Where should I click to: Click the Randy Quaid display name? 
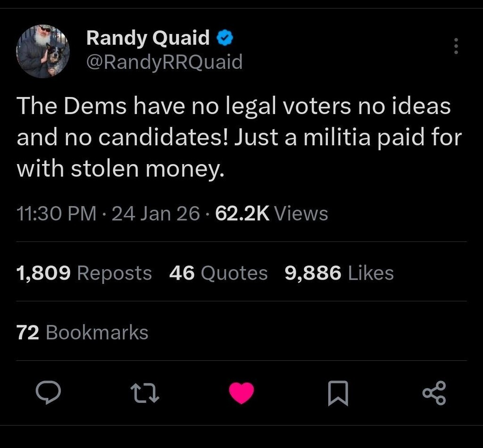click(148, 38)
